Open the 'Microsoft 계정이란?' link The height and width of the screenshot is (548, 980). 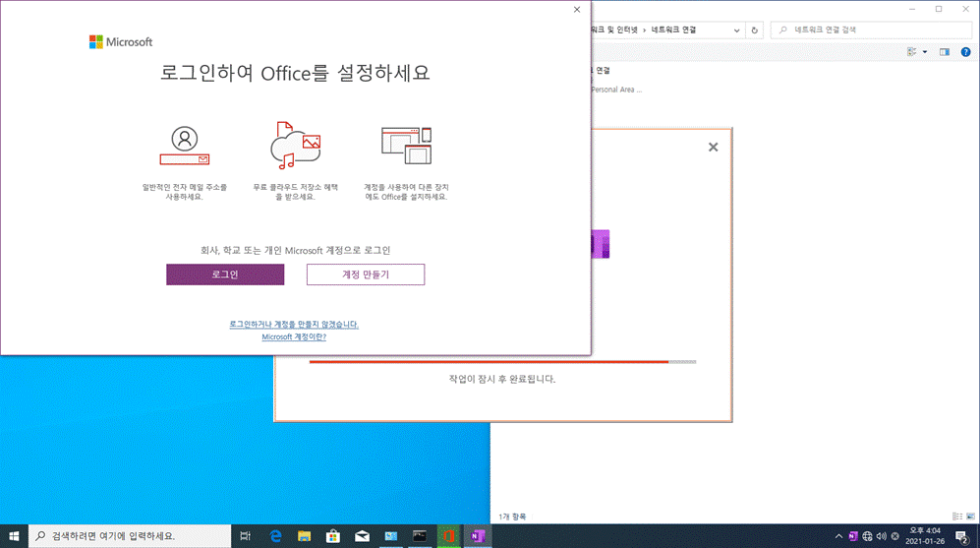[294, 336]
